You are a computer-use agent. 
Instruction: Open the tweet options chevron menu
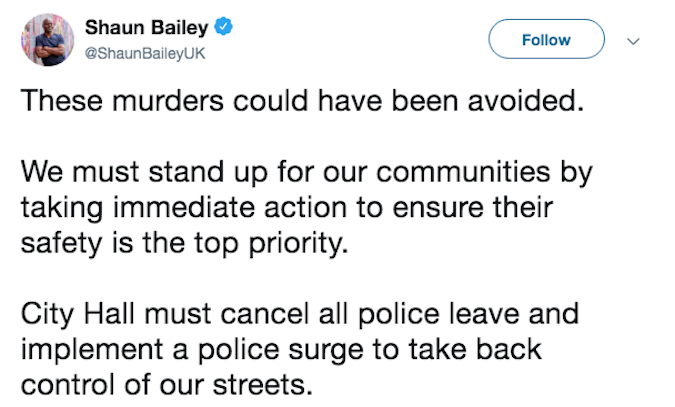[633, 41]
